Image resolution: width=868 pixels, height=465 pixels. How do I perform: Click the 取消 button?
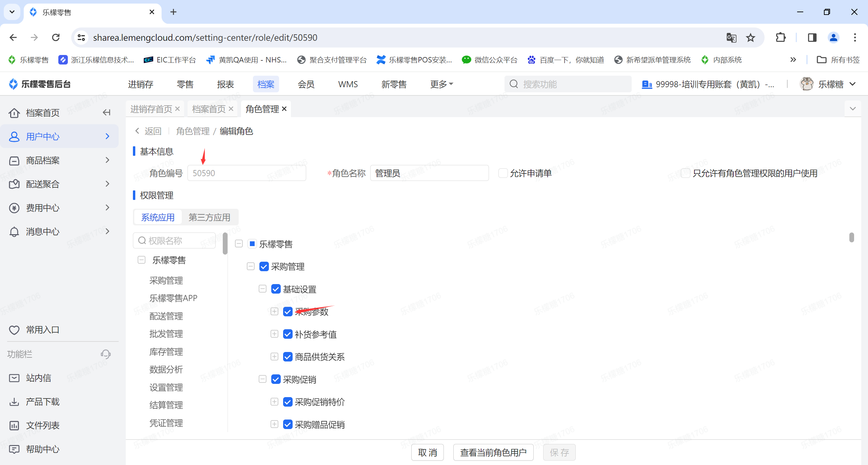[x=428, y=452]
